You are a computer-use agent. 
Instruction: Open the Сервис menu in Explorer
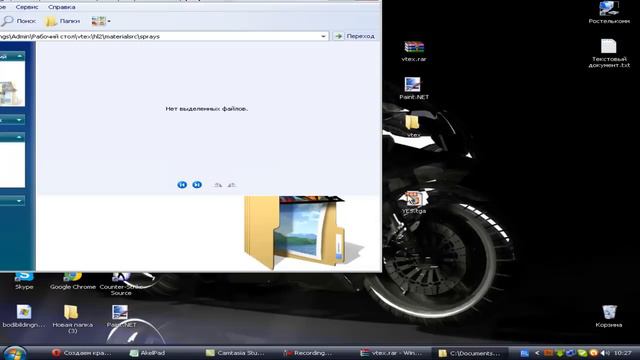point(27,7)
